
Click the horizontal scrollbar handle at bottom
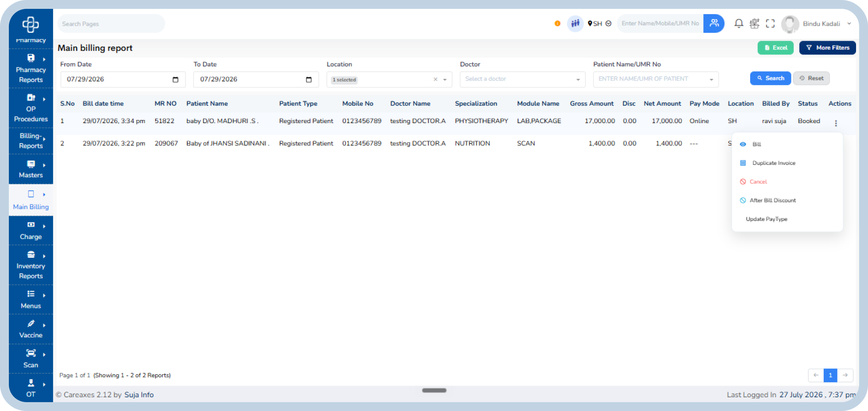coord(434,390)
